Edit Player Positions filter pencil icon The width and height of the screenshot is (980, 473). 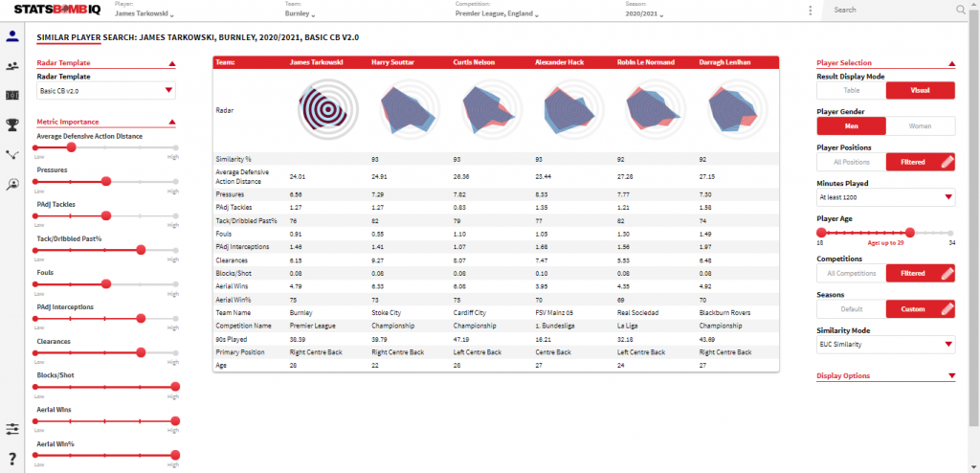pyautogui.click(x=947, y=162)
